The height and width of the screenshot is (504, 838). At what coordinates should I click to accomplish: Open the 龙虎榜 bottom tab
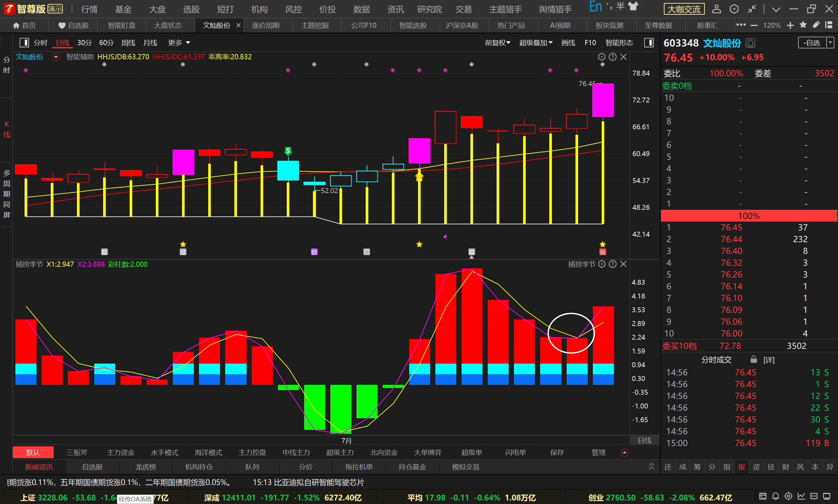pyautogui.click(x=146, y=467)
